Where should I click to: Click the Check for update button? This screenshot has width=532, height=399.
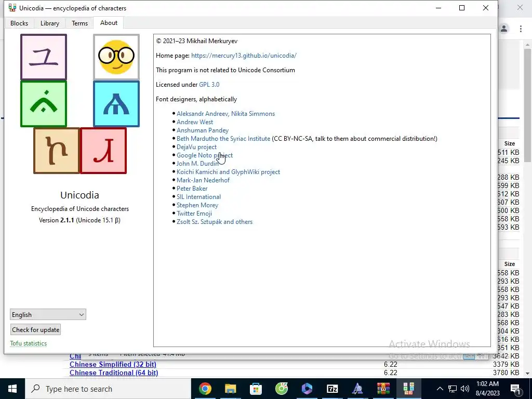[36, 329]
